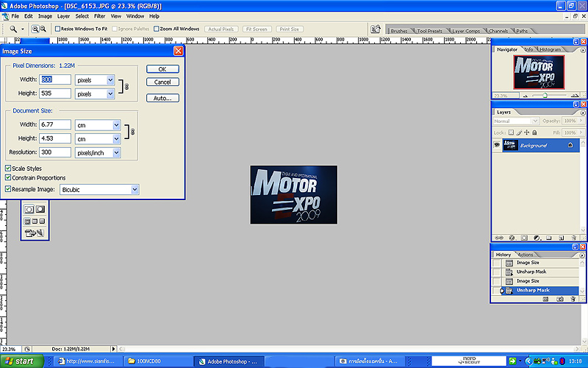Image resolution: width=588 pixels, height=368 pixels.
Task: Open the Bicubic resample method dropdown
Action: [x=135, y=190]
